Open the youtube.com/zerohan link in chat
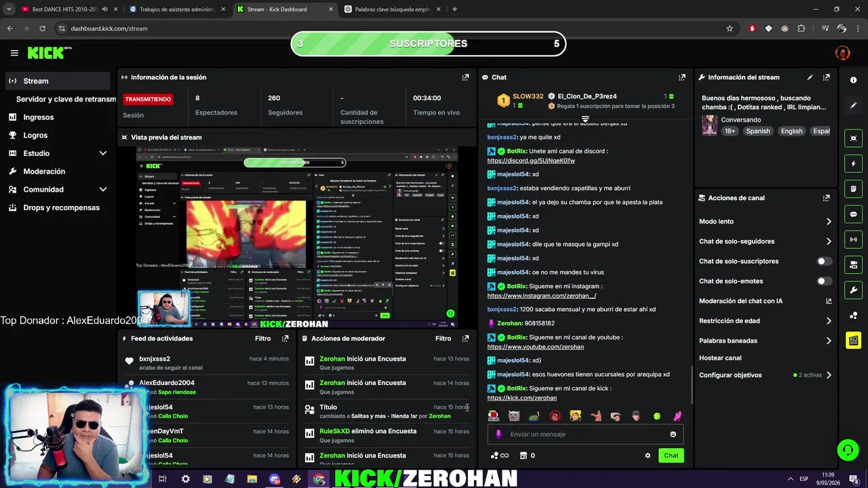The height and width of the screenshot is (488, 868). [x=535, y=346]
